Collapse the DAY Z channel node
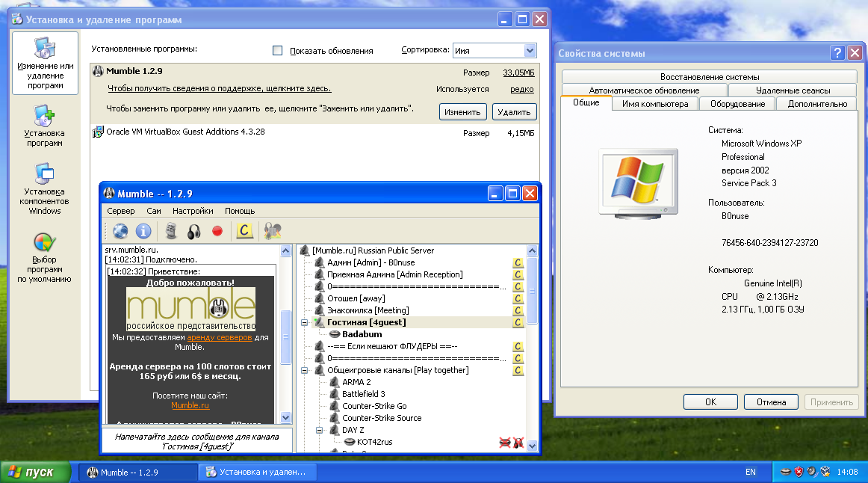The image size is (868, 483). tap(320, 430)
